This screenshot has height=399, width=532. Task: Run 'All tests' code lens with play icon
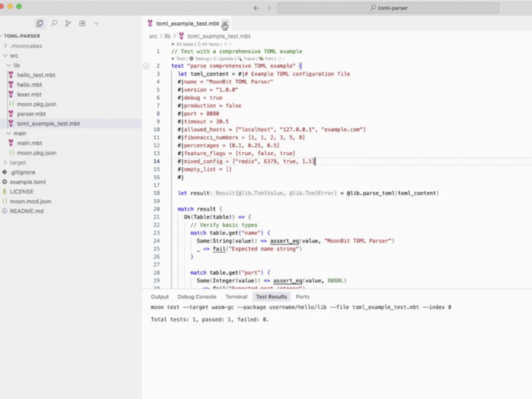(183, 44)
